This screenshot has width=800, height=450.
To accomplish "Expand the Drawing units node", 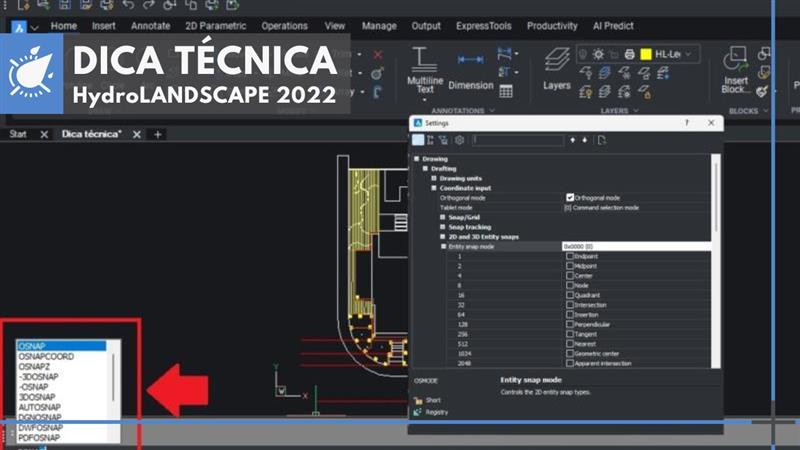I will pyautogui.click(x=434, y=178).
